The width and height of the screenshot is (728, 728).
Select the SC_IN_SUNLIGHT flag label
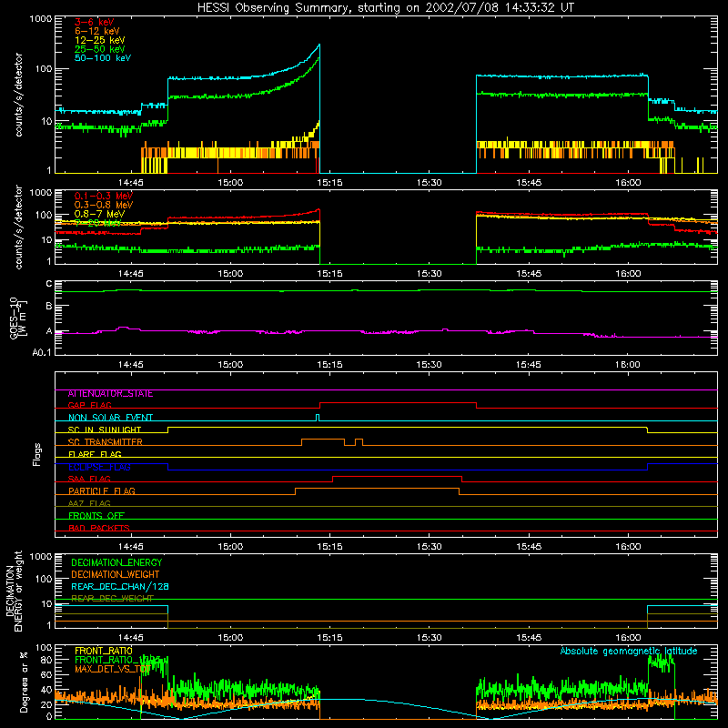click(x=105, y=430)
